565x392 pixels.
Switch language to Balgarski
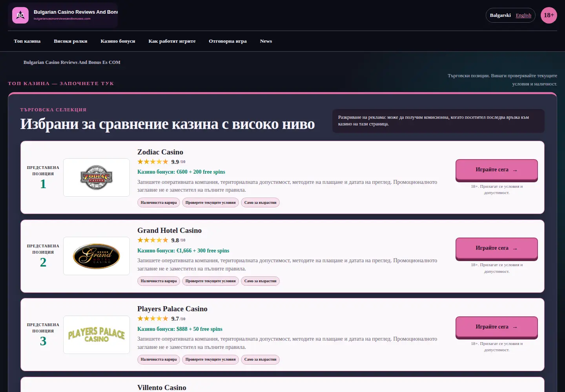pyautogui.click(x=500, y=15)
